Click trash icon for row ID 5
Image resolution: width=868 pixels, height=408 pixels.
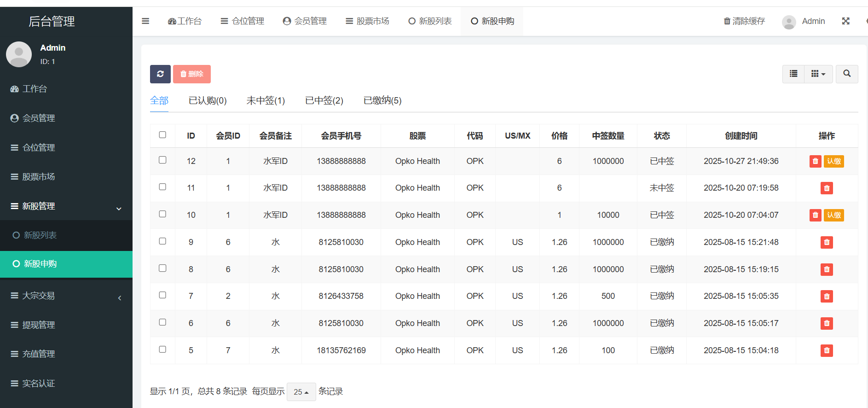click(x=827, y=350)
